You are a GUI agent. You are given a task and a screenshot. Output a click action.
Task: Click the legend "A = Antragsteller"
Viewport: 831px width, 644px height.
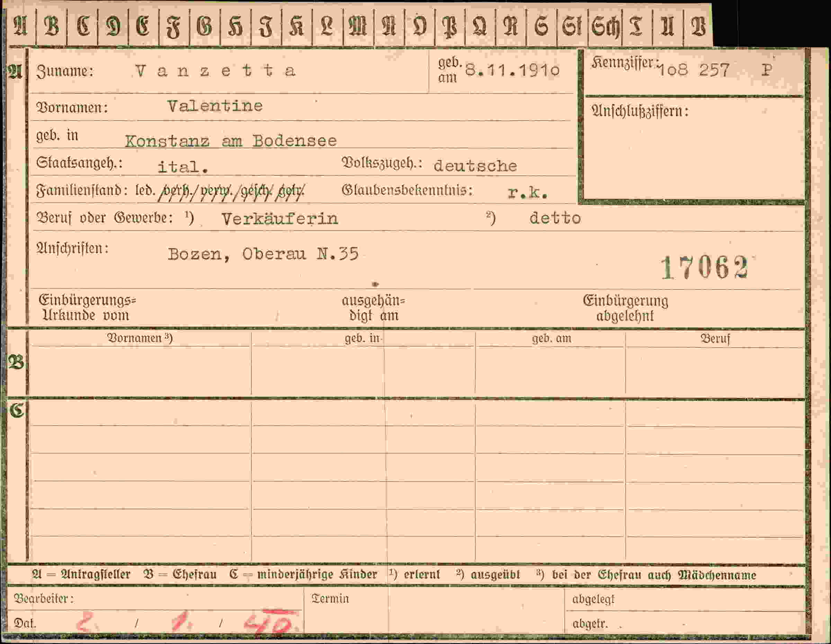click(x=81, y=575)
